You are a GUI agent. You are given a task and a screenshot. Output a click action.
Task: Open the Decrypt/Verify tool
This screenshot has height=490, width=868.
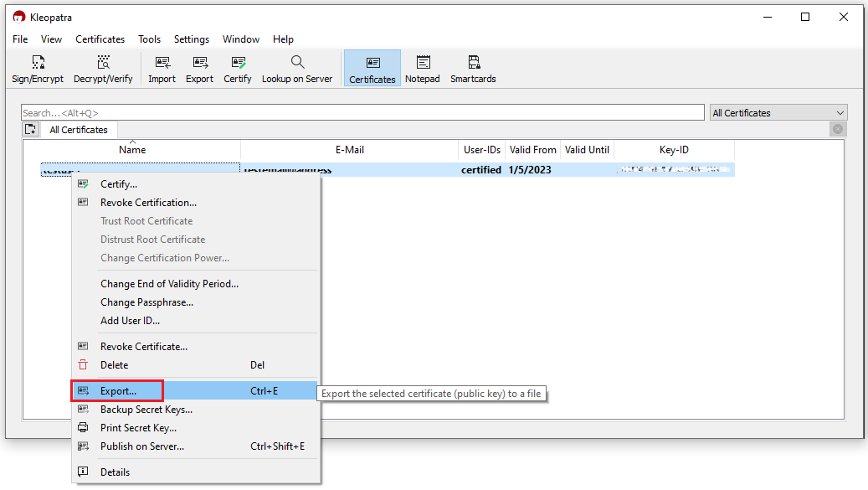[103, 69]
